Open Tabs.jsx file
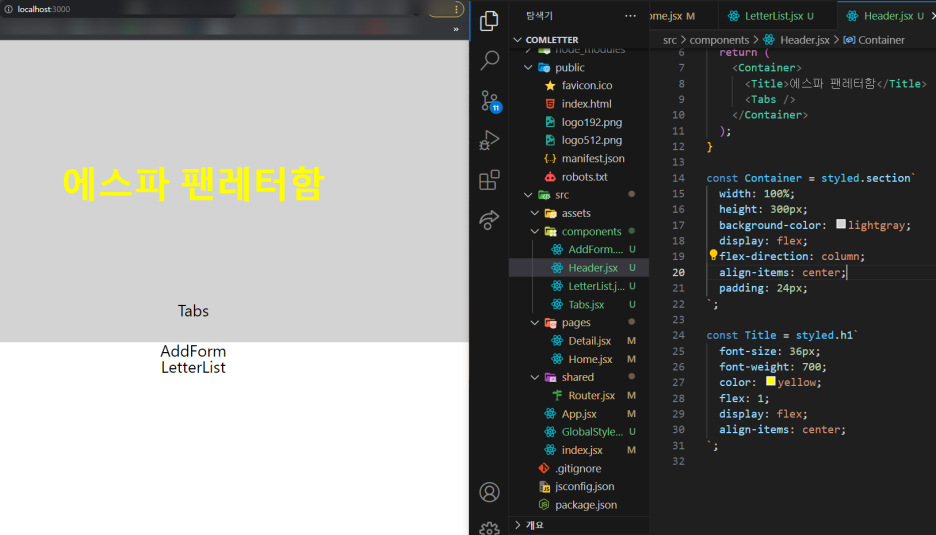 click(586, 305)
